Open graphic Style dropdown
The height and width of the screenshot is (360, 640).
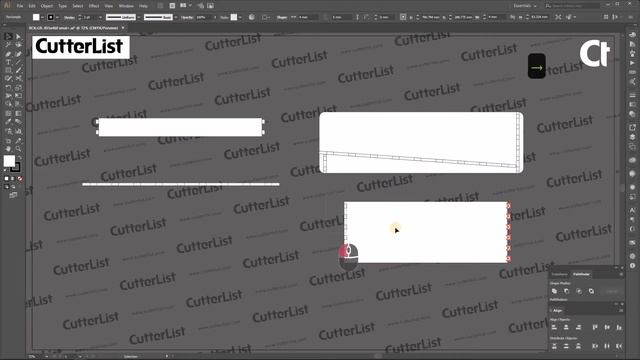[x=240, y=17]
